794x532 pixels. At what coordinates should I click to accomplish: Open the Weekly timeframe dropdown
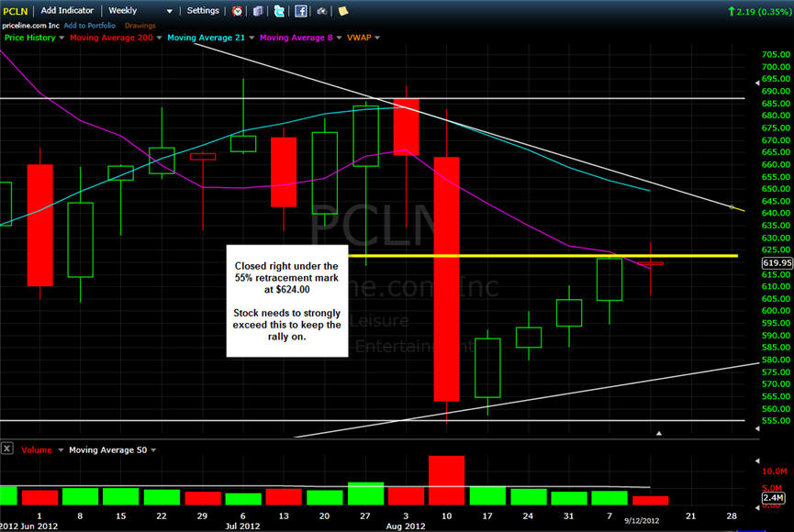click(140, 11)
